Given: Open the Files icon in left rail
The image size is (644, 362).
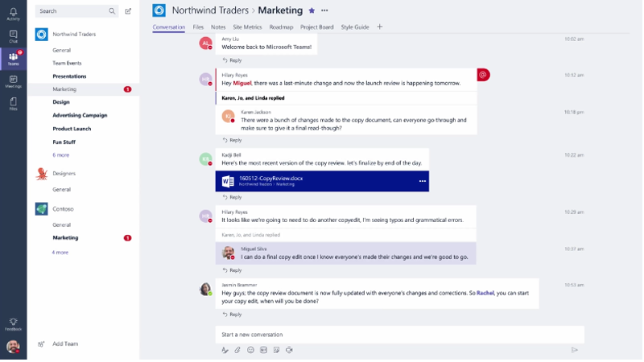Looking at the screenshot, I should (13, 104).
